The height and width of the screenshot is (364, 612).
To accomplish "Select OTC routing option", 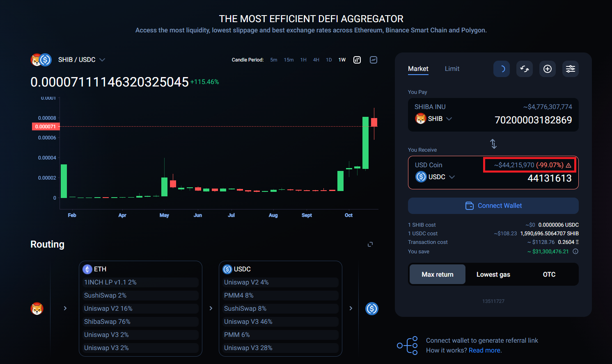I will (549, 274).
